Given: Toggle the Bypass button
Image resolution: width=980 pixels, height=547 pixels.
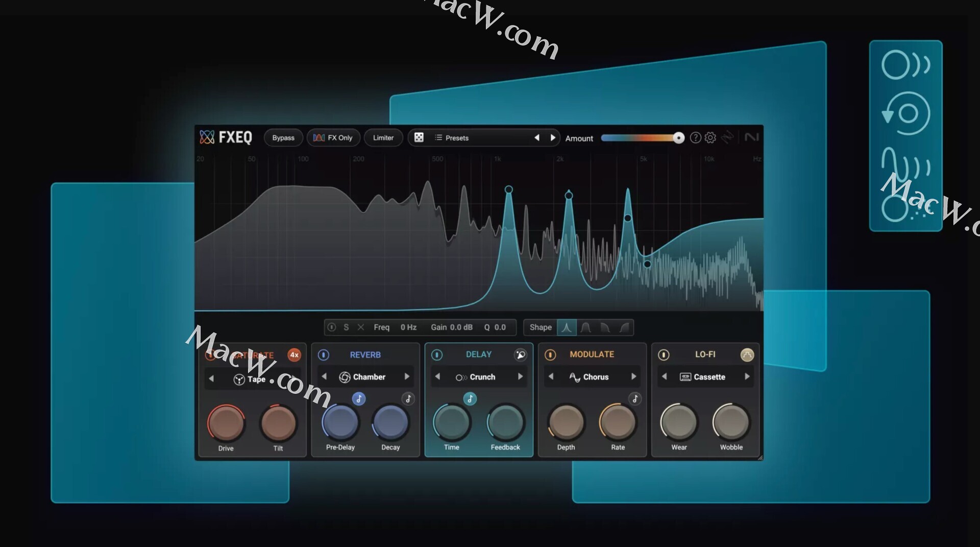Looking at the screenshot, I should [x=283, y=138].
